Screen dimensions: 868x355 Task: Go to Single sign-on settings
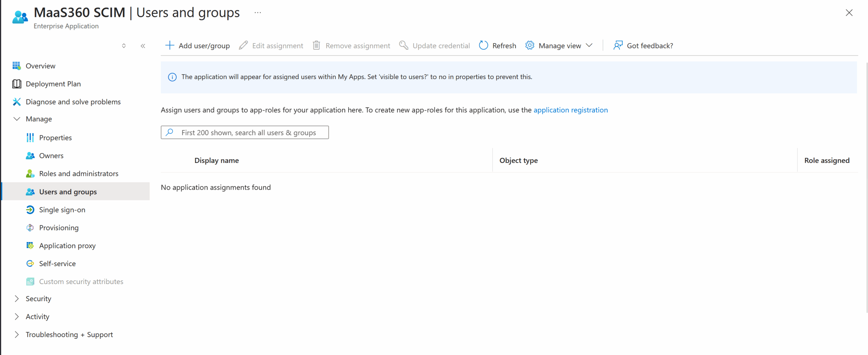pyautogui.click(x=62, y=210)
